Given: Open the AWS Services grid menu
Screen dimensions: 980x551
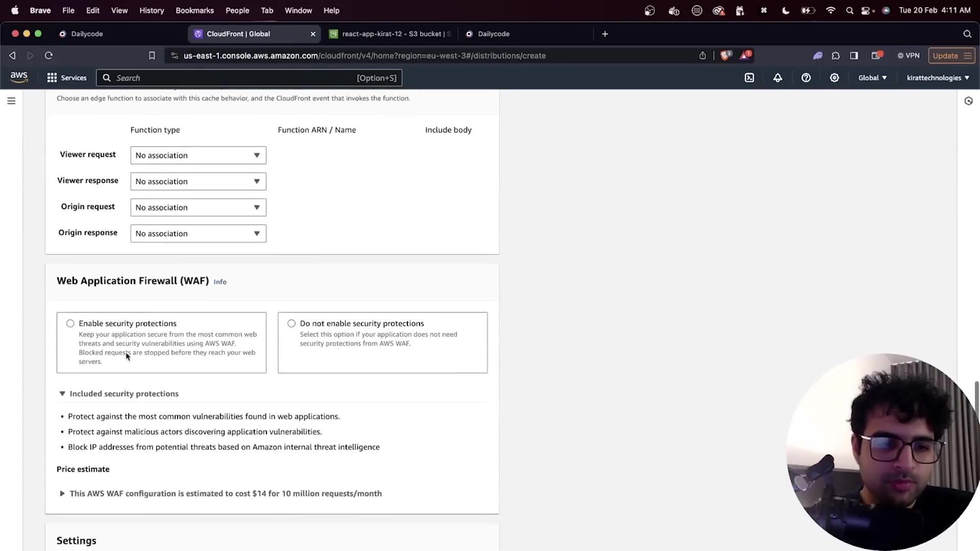Looking at the screenshot, I should click(67, 78).
